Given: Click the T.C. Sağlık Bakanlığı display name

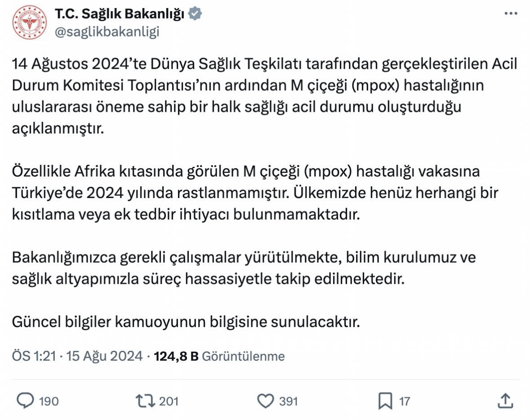Looking at the screenshot, I should [x=120, y=14].
